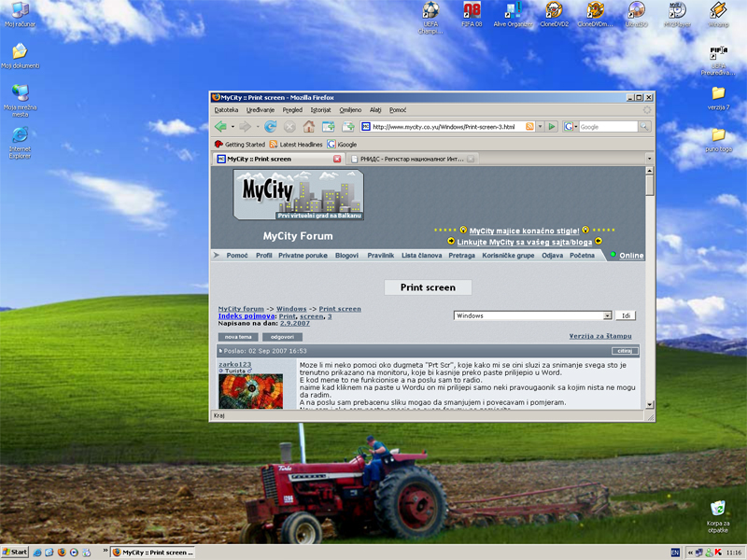747x560 pixels.
Task: Click the page scrollbar down arrow
Action: 650,405
